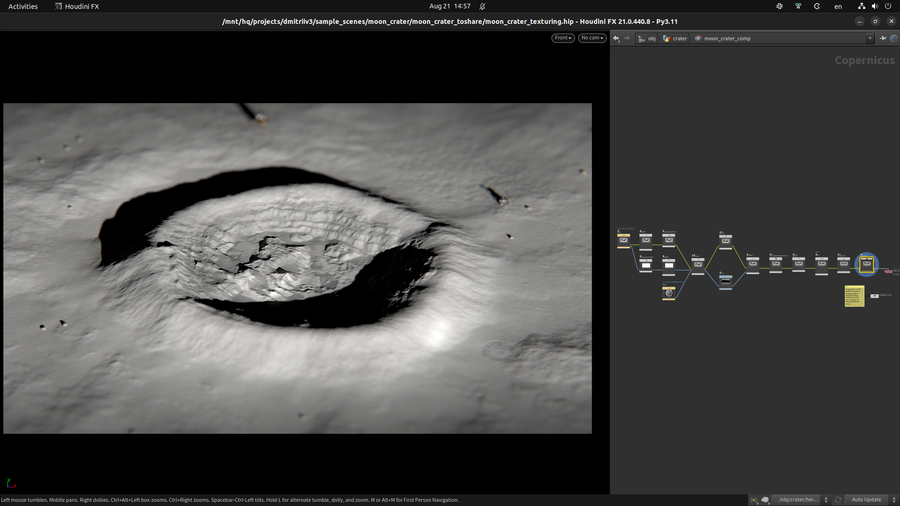
Task: Open the system volume icon
Action: [875, 6]
